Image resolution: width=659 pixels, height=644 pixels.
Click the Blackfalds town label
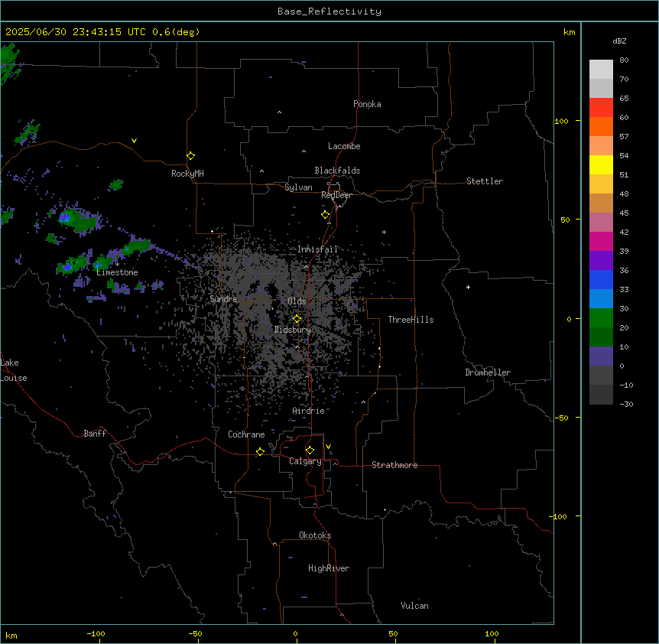pos(337,171)
